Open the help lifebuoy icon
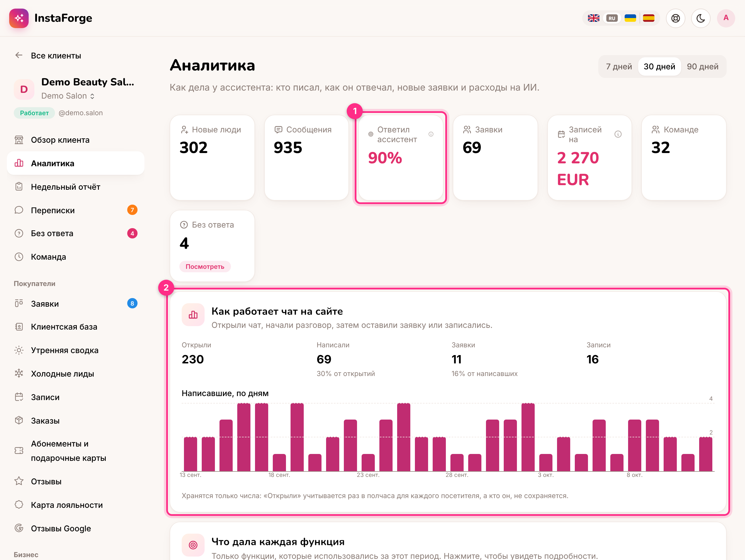The image size is (745, 560). click(x=675, y=18)
